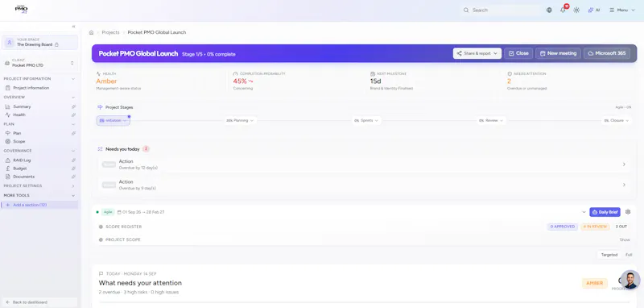Open the Daily Brief button
Viewport: 644px width, 308px height.
pos(605,212)
